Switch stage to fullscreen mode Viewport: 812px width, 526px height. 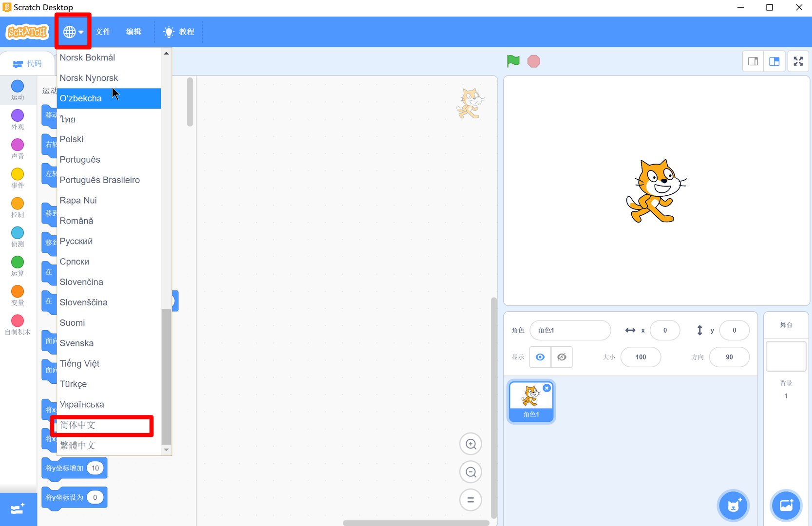[x=798, y=61]
